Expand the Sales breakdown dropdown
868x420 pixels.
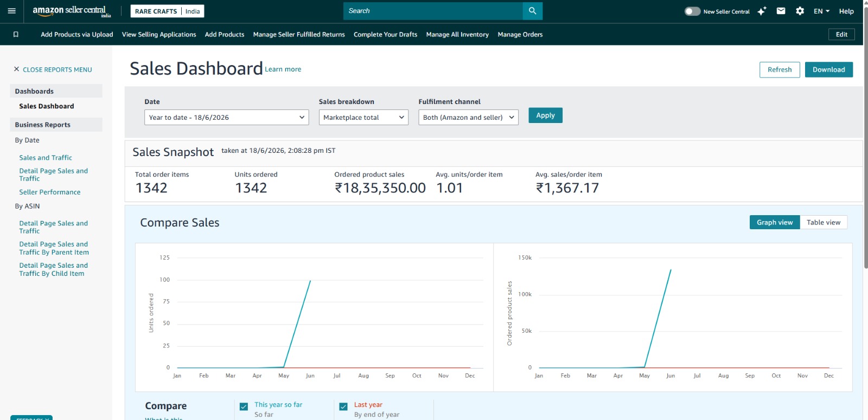[x=363, y=117]
